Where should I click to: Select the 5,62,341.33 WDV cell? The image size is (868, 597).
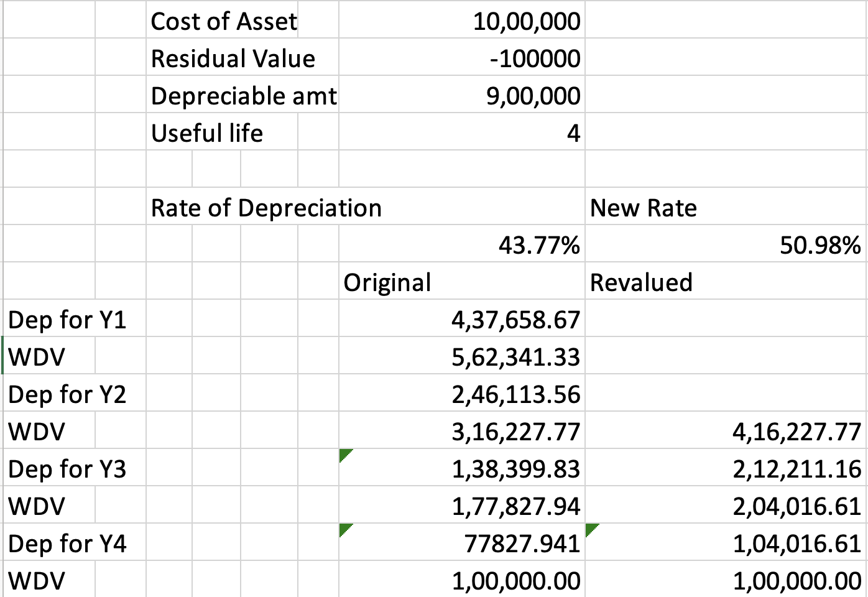(515, 358)
